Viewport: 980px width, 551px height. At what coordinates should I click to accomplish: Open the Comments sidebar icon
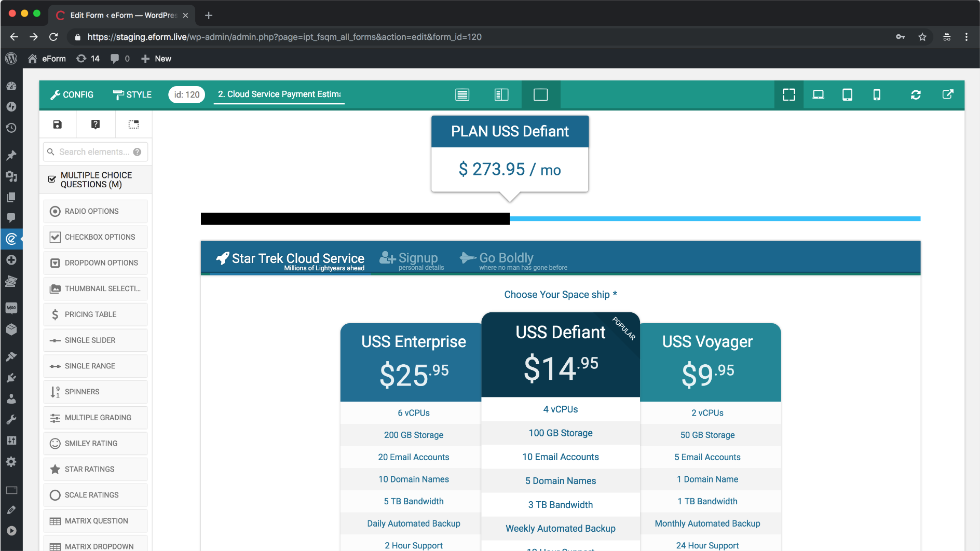[x=11, y=218]
